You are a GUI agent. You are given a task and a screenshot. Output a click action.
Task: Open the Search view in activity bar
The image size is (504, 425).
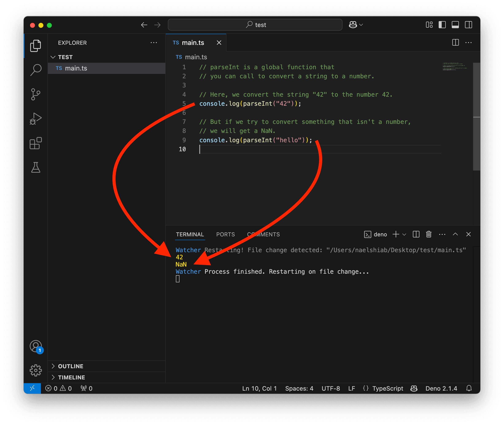pyautogui.click(x=36, y=70)
